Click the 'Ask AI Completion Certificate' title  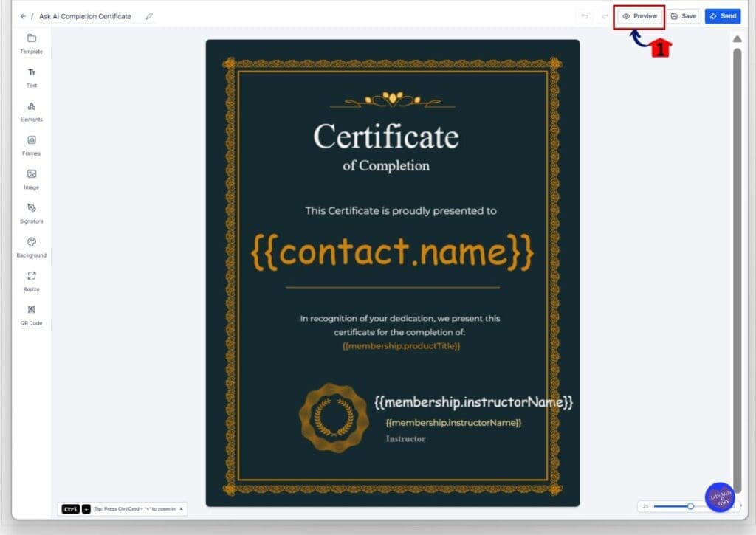pyautogui.click(x=85, y=16)
